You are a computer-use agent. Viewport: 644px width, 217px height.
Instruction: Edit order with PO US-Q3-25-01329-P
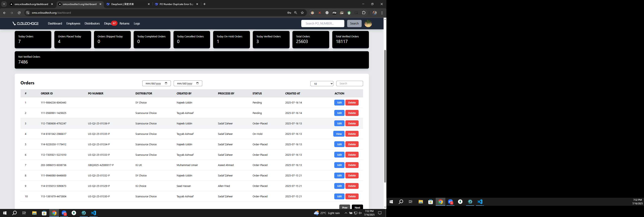click(x=339, y=186)
